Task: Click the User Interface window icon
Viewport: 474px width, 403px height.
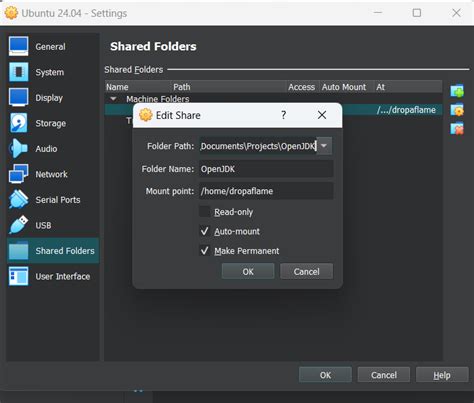Action: tap(19, 276)
